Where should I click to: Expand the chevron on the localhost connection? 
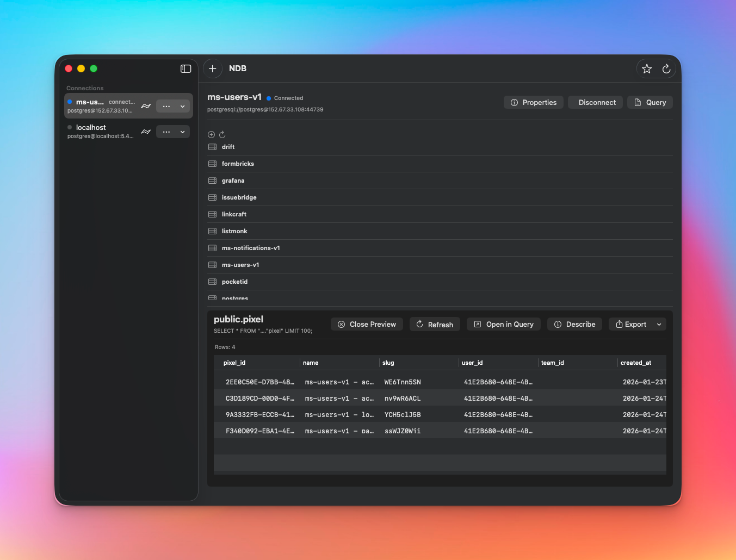(x=182, y=132)
